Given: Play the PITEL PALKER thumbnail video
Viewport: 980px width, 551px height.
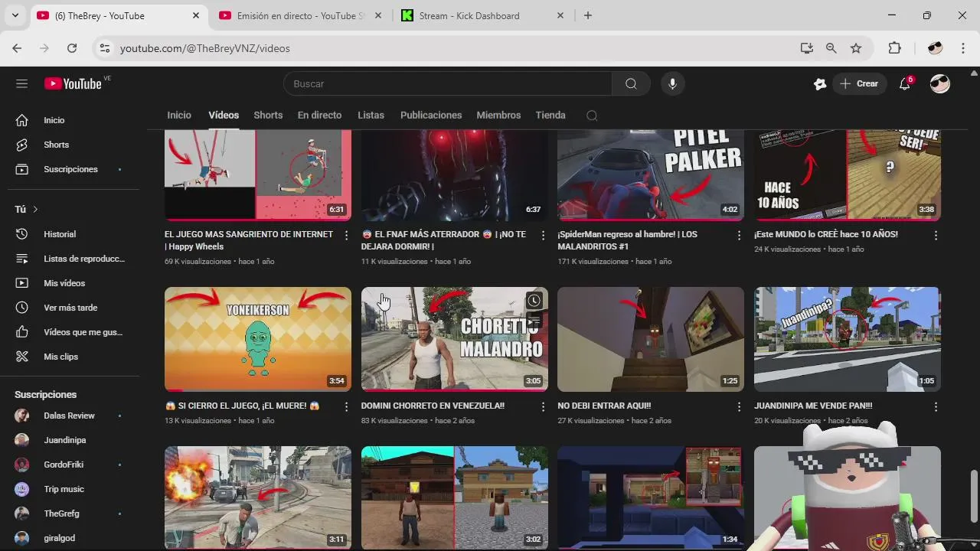Looking at the screenshot, I should click(651, 174).
